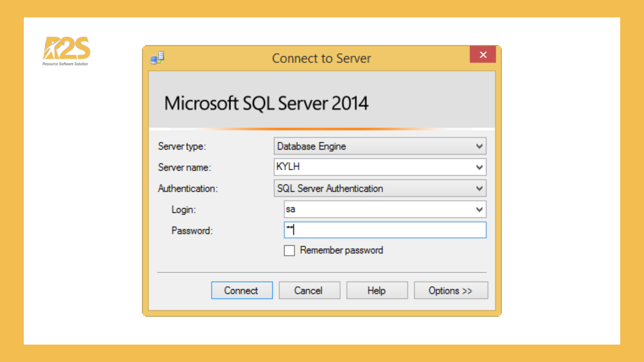This screenshot has height=362, width=644.
Task: Expand the Login name dropdown
Action: 479,209
